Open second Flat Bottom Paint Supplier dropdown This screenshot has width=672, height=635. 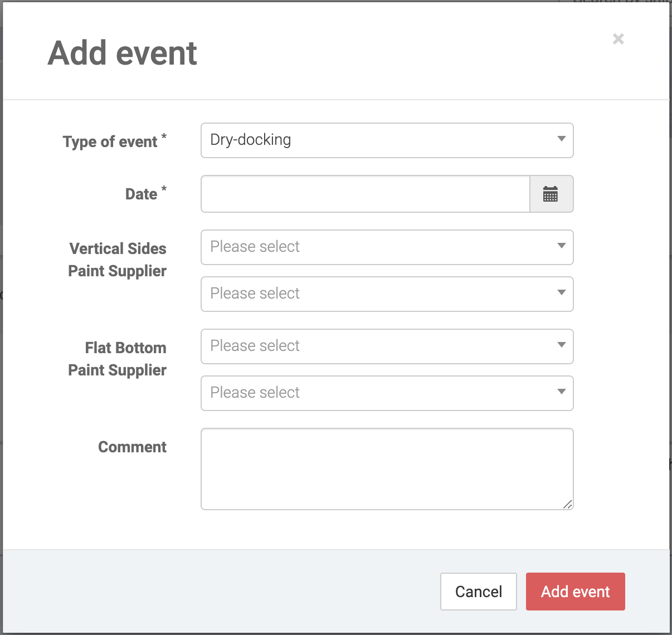tap(387, 393)
